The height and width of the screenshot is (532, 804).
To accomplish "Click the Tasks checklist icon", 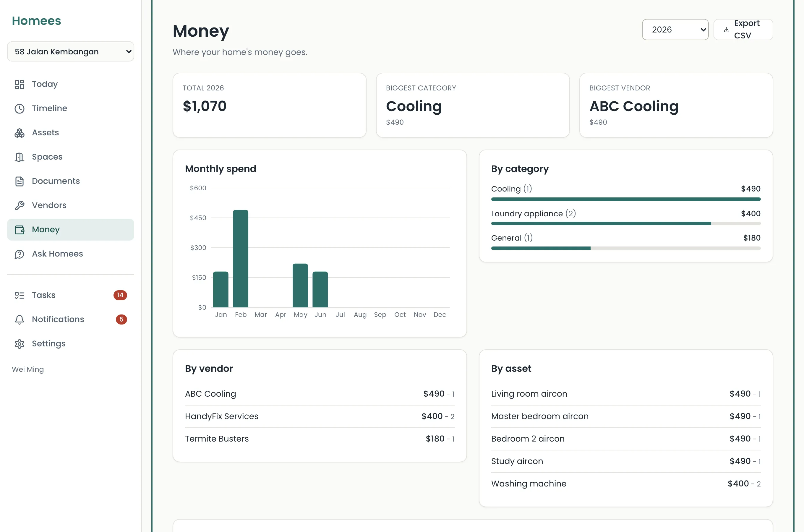I will [x=19, y=295].
